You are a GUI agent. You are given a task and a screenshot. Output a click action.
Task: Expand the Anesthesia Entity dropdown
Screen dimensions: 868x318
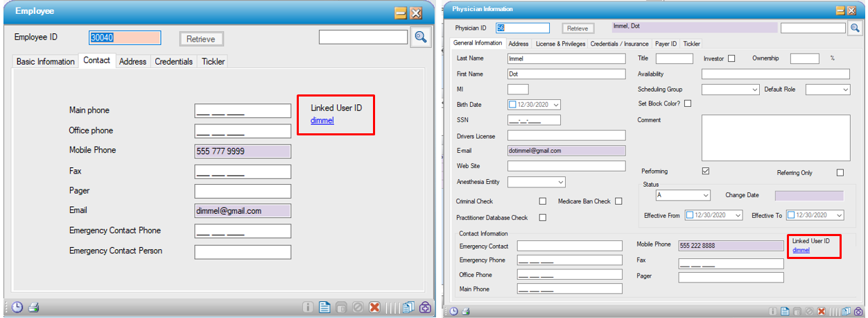click(561, 182)
